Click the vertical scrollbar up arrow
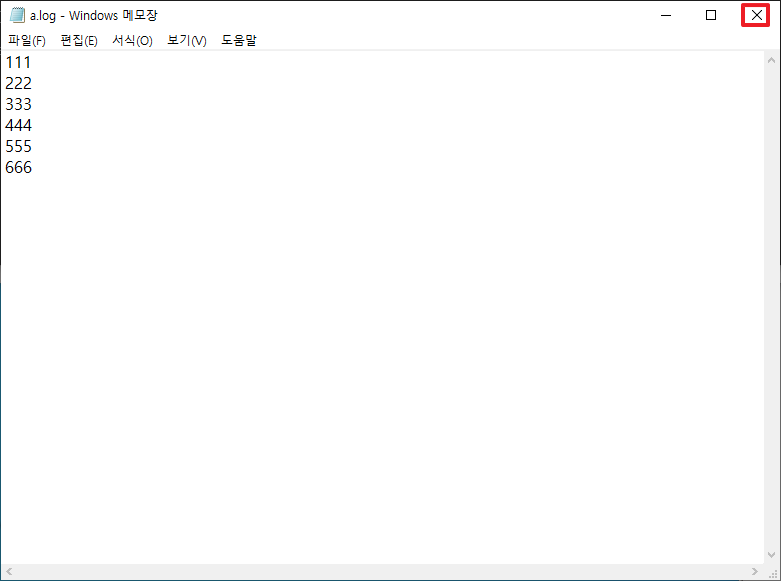 pyautogui.click(x=772, y=60)
